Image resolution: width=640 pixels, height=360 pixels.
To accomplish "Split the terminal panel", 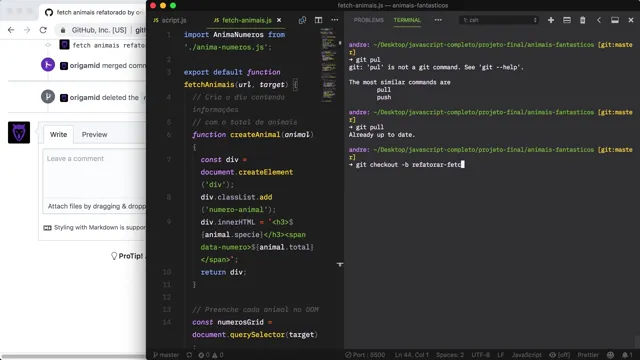I will click(x=567, y=20).
